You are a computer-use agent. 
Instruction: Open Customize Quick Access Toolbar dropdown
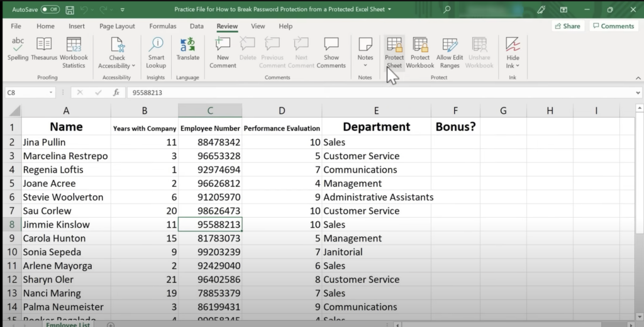tap(123, 9)
